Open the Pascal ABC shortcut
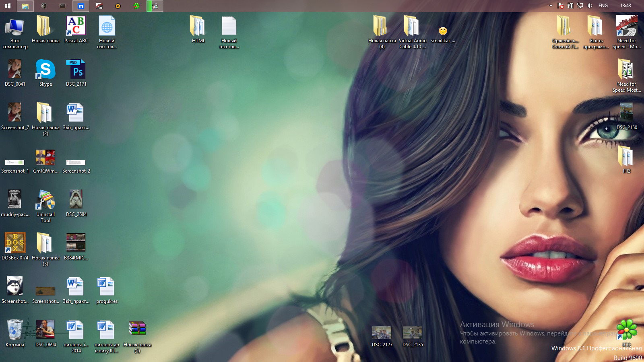The width and height of the screenshot is (644, 362). coord(76,27)
